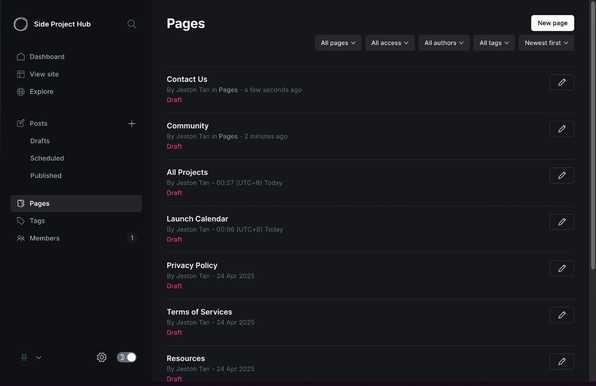Click the Tags label icon
Screen dimensions: 596x386
pos(21,221)
